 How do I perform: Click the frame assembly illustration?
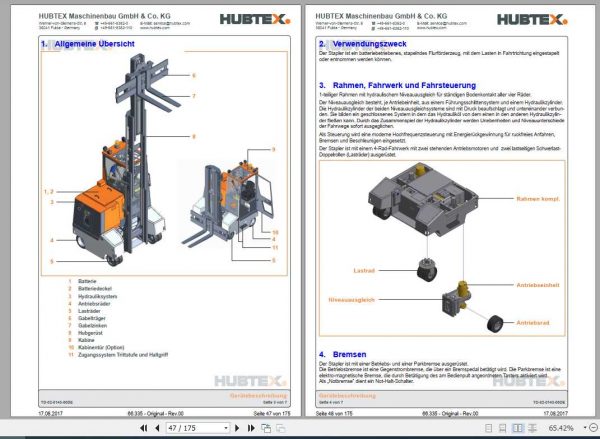click(422, 199)
